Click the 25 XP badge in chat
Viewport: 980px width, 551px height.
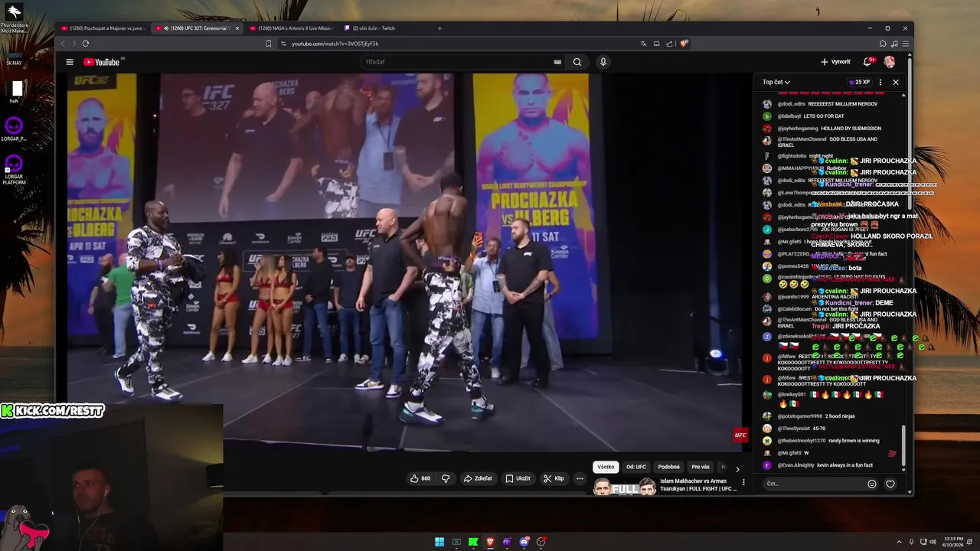pos(859,82)
